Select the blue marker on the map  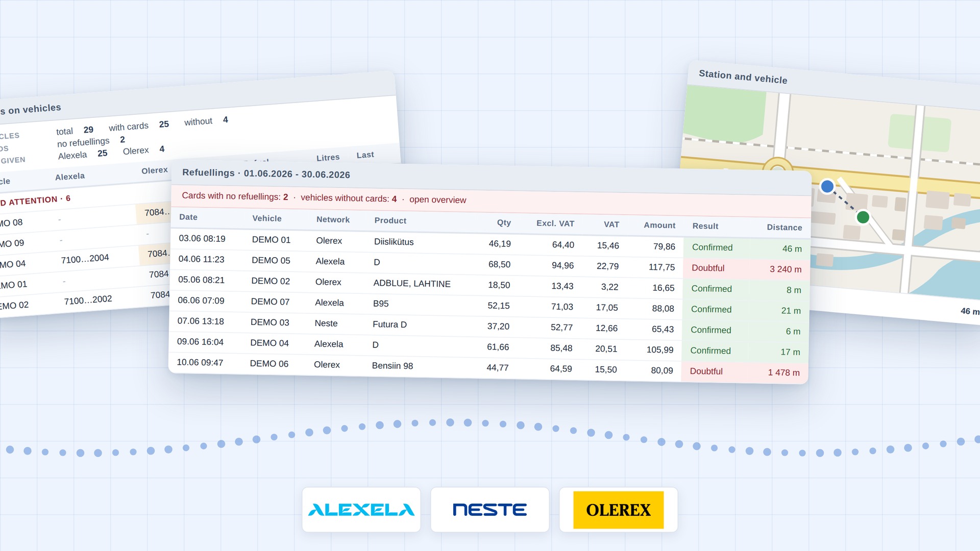tap(827, 186)
